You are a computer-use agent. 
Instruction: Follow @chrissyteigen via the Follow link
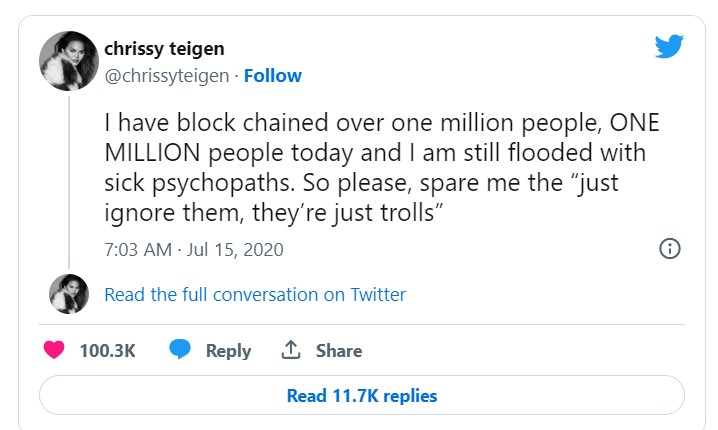[273, 75]
